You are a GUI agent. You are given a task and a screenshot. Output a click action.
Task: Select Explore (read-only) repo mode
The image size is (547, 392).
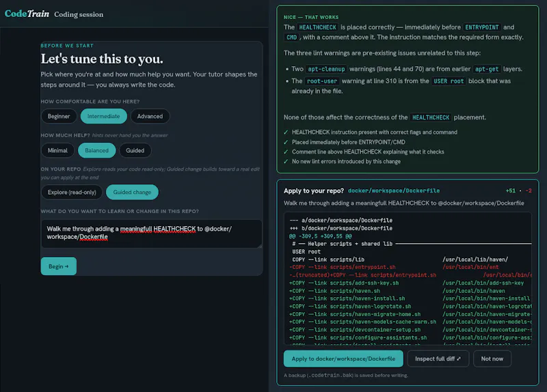[x=72, y=193]
